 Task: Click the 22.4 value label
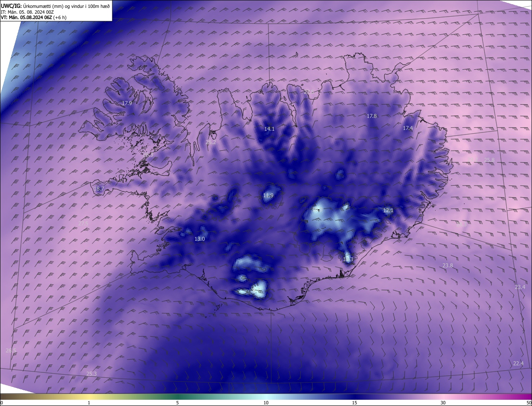click(518, 363)
